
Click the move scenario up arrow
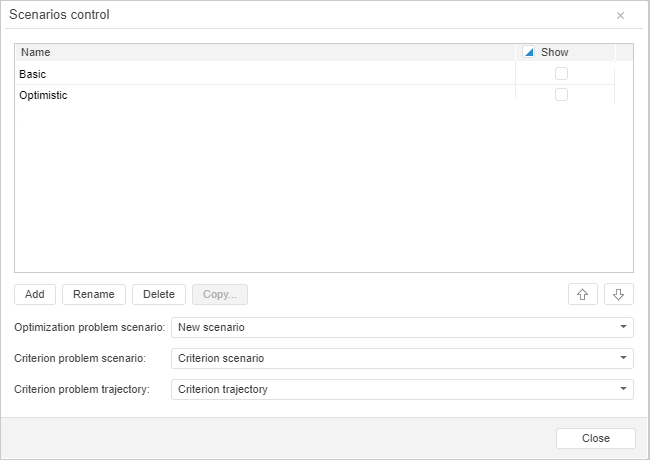[x=583, y=294]
